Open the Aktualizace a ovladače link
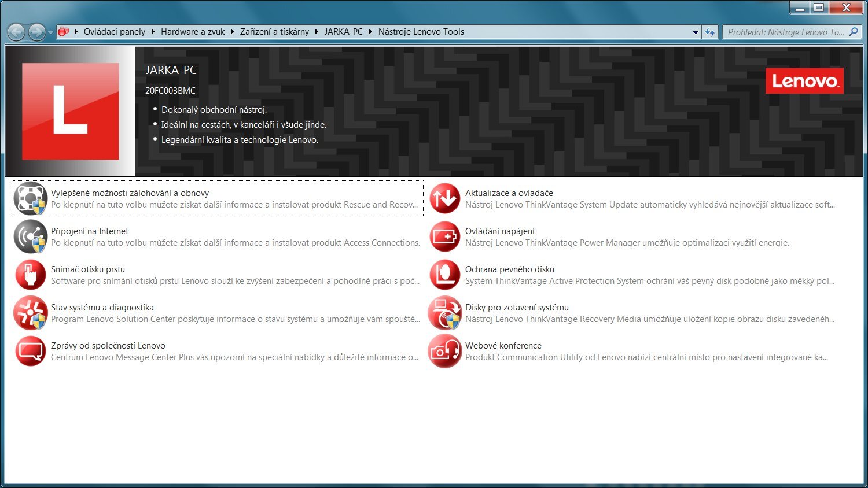Screen dimensions: 868x488 [509, 193]
